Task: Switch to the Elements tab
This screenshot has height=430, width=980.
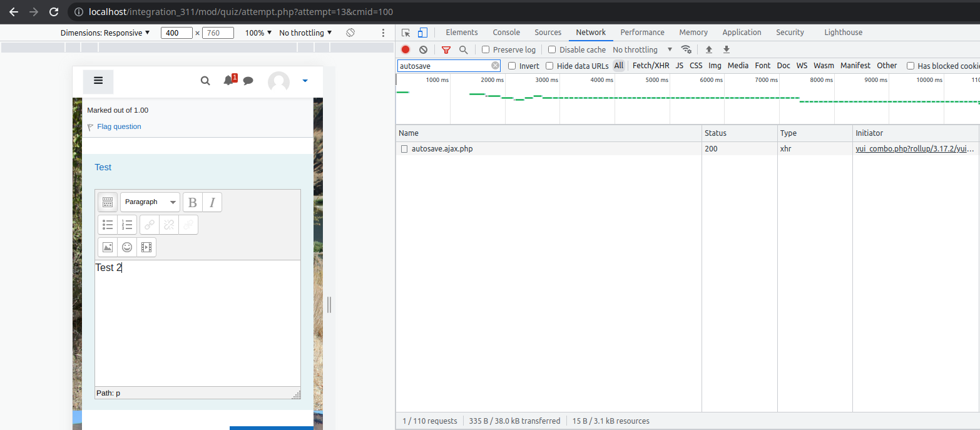Action: click(462, 33)
